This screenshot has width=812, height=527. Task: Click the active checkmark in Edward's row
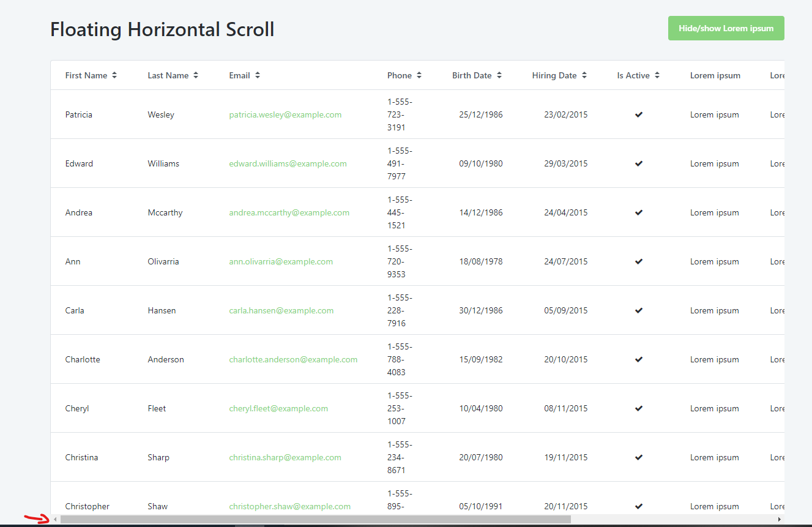639,163
